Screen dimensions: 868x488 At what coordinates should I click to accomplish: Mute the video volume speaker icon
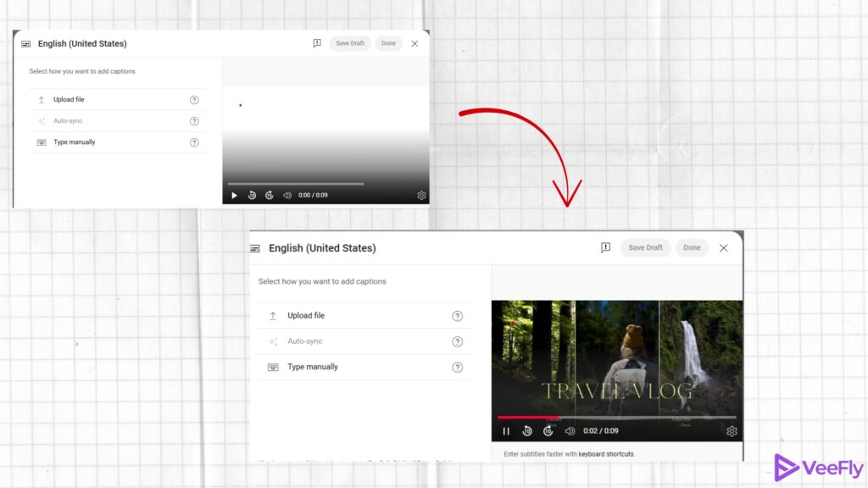pyautogui.click(x=570, y=430)
